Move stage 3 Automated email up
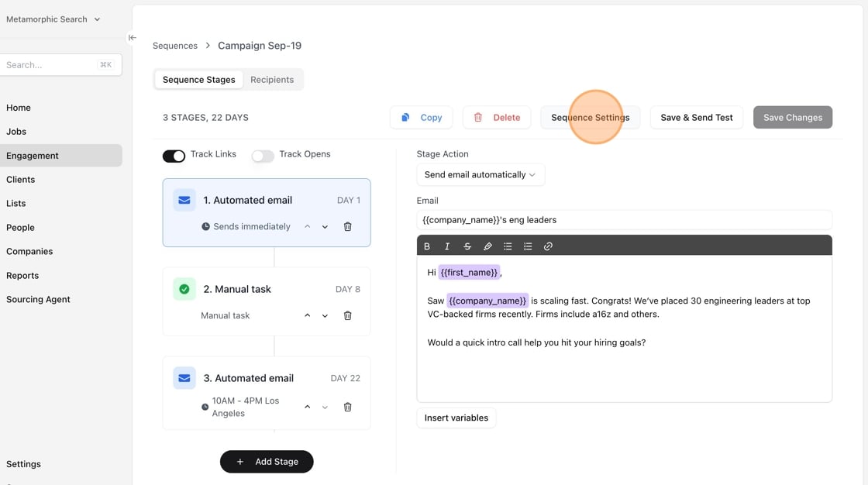The height and width of the screenshot is (485, 868). tap(307, 407)
